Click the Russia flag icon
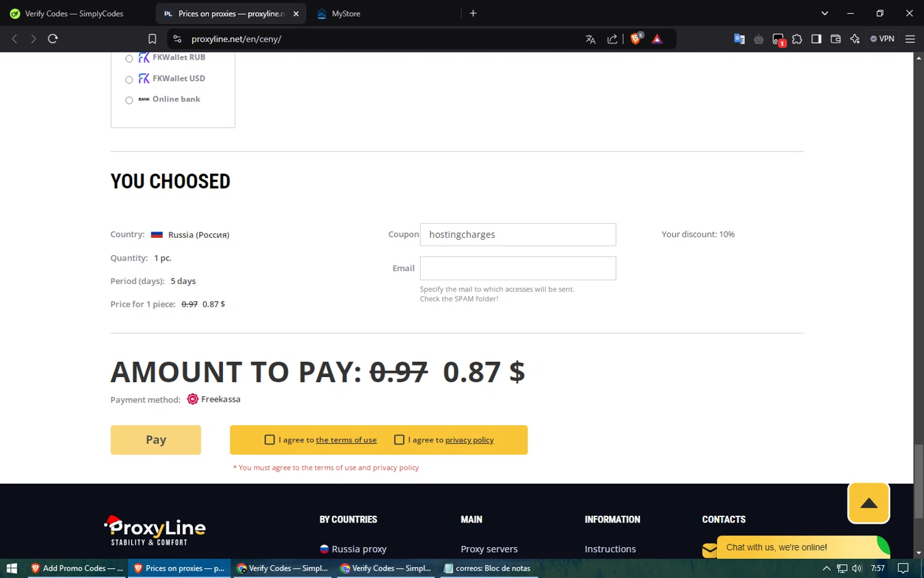The width and height of the screenshot is (924, 578). (157, 235)
